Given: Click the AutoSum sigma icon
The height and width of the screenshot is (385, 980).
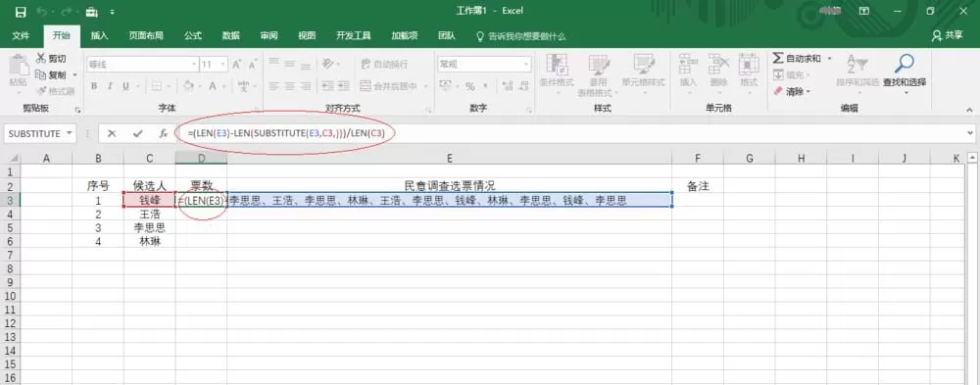Looking at the screenshot, I should pyautogui.click(x=777, y=58).
